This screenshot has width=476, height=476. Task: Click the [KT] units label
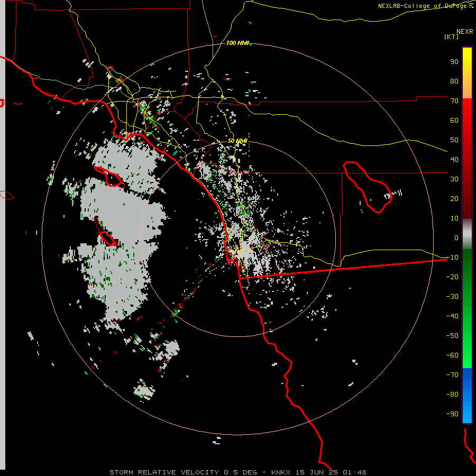[x=452, y=36]
